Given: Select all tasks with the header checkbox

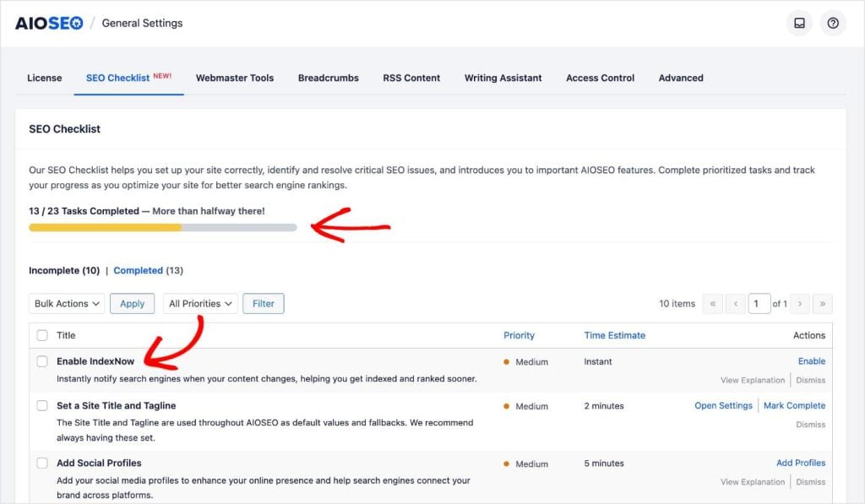Looking at the screenshot, I should (42, 335).
